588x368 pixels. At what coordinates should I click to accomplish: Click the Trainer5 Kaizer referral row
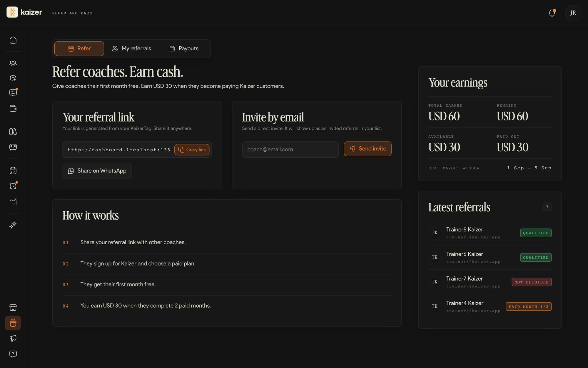(x=490, y=233)
